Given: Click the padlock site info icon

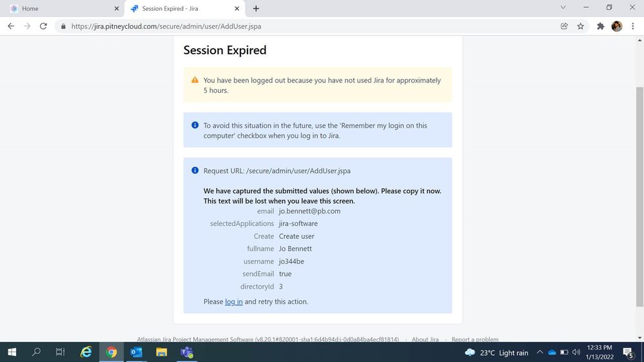Looking at the screenshot, I should click(x=63, y=26).
